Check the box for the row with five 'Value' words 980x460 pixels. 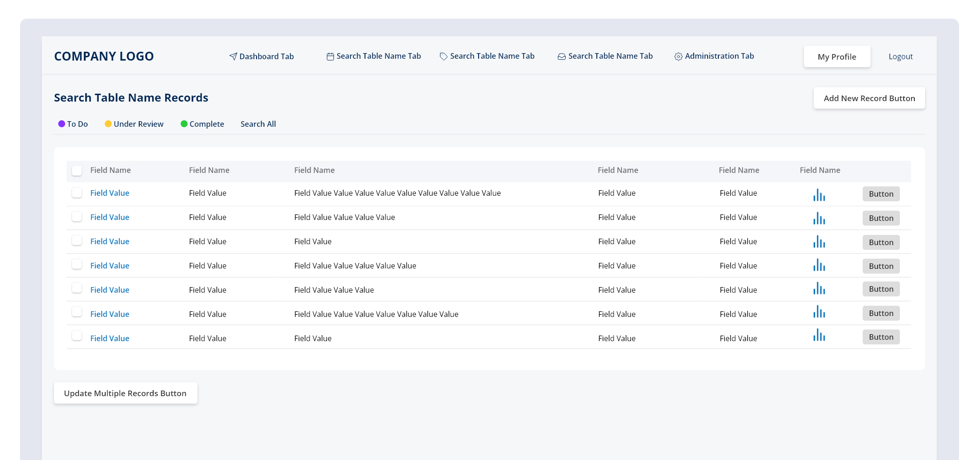click(x=77, y=264)
